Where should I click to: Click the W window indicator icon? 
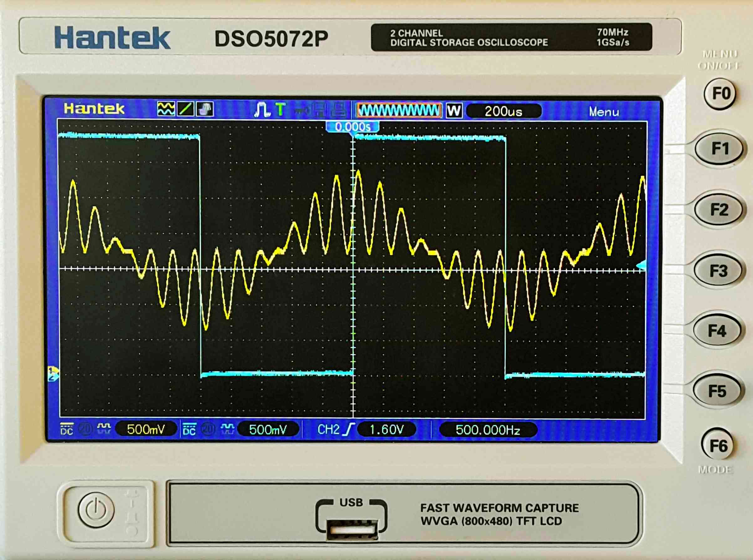pos(454,111)
